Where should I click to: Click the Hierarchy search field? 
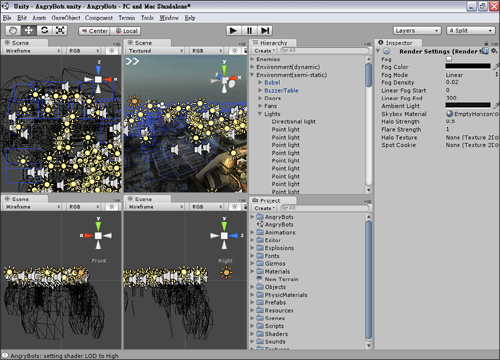click(325, 50)
